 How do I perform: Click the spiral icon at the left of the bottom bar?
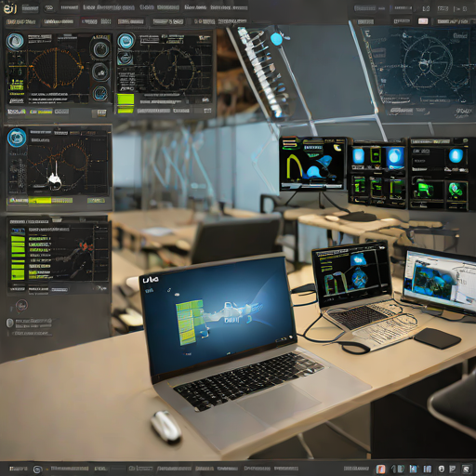point(37,469)
